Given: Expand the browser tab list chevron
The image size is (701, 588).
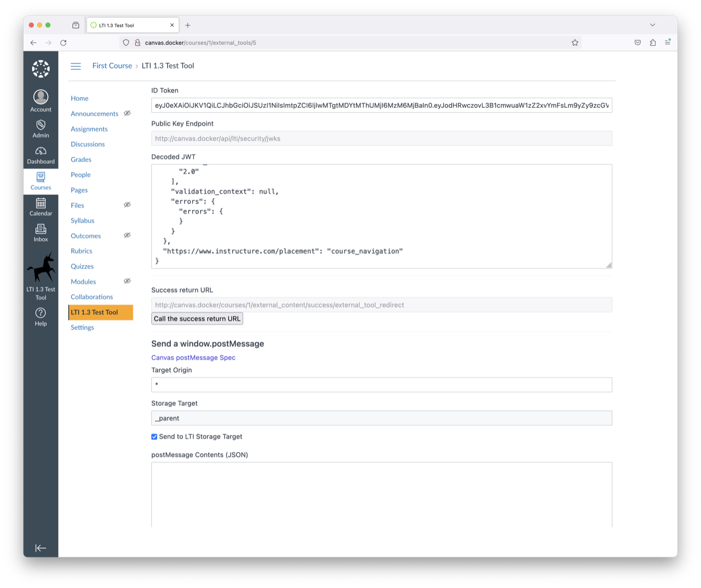Looking at the screenshot, I should coord(652,25).
